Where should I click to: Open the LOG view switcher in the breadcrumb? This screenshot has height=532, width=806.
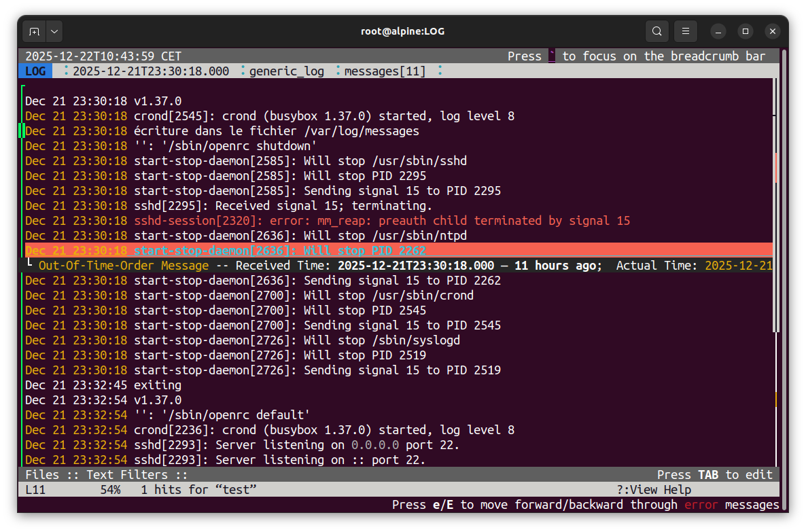pos(35,71)
